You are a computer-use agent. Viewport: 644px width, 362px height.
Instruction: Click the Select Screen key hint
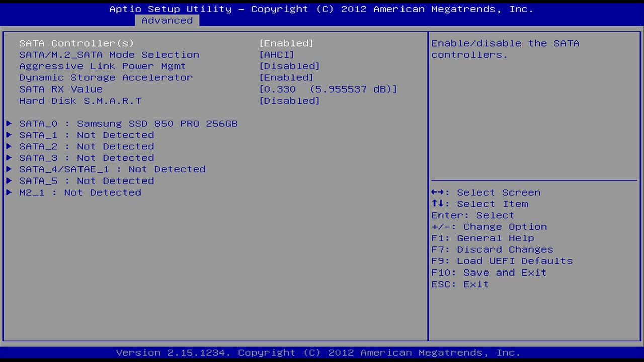(486, 193)
